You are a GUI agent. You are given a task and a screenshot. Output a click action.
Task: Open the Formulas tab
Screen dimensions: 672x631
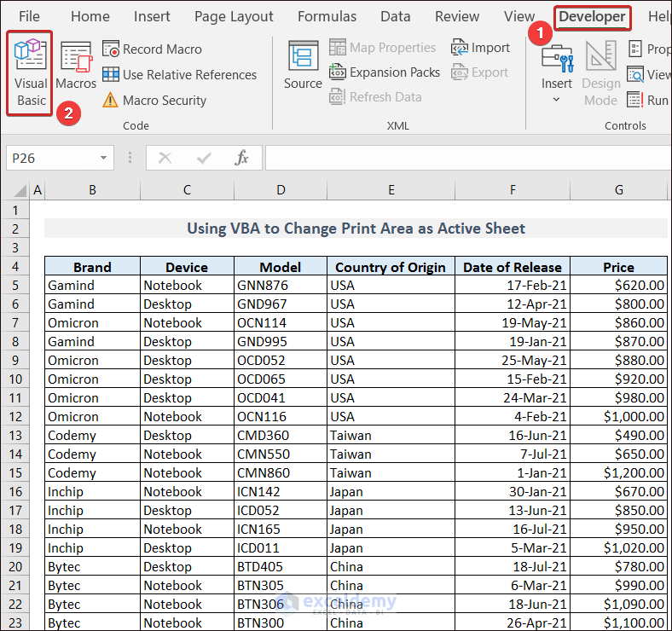coord(327,16)
